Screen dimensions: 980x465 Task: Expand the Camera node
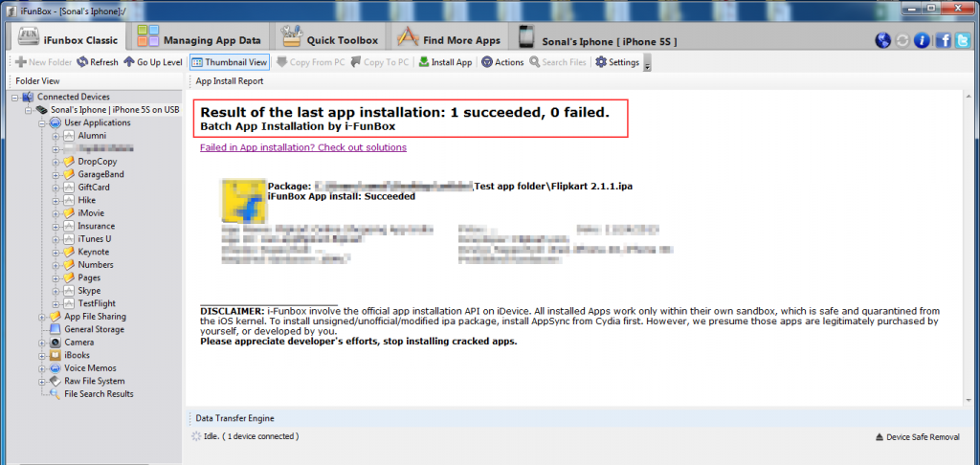42,343
